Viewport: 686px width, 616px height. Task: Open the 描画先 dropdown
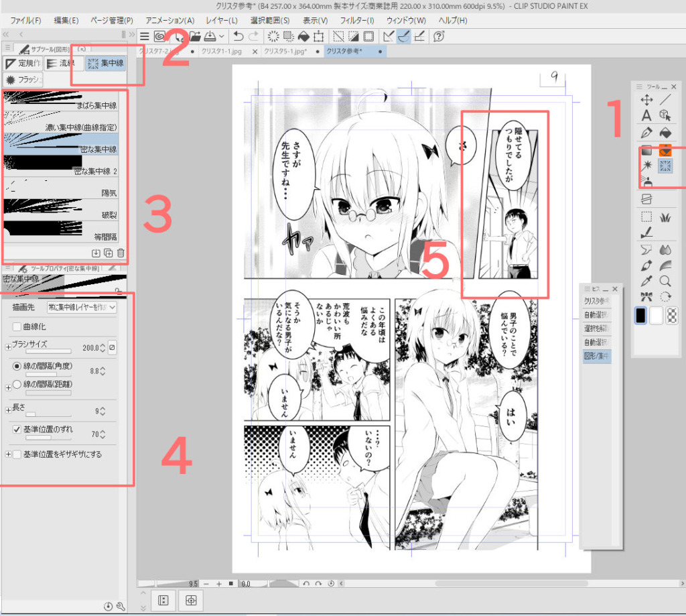pyautogui.click(x=82, y=308)
